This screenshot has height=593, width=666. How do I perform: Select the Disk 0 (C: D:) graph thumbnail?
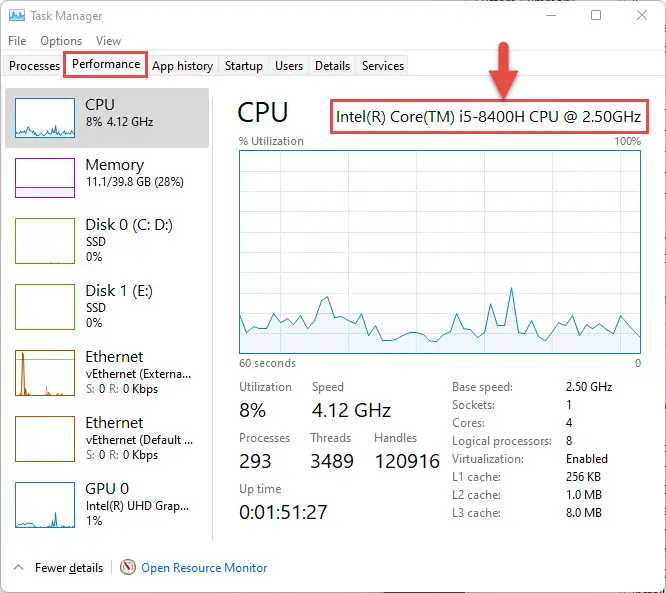tap(45, 241)
